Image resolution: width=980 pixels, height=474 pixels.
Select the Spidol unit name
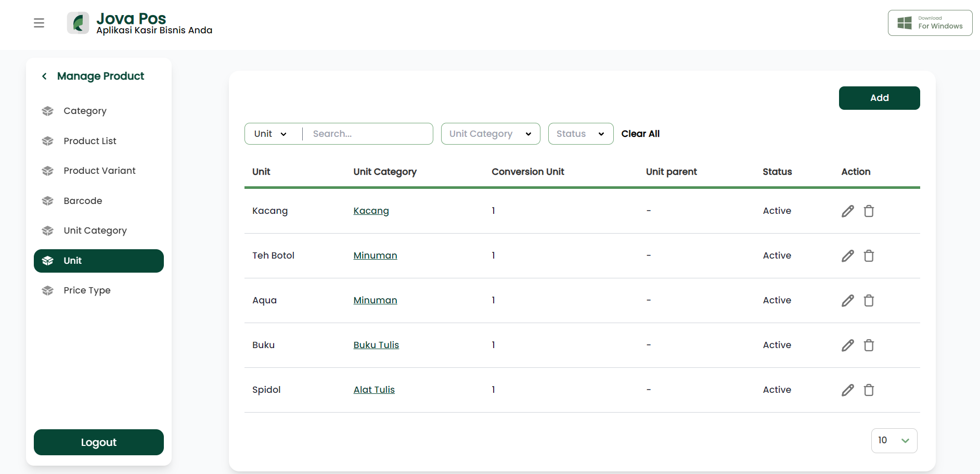tap(266, 390)
